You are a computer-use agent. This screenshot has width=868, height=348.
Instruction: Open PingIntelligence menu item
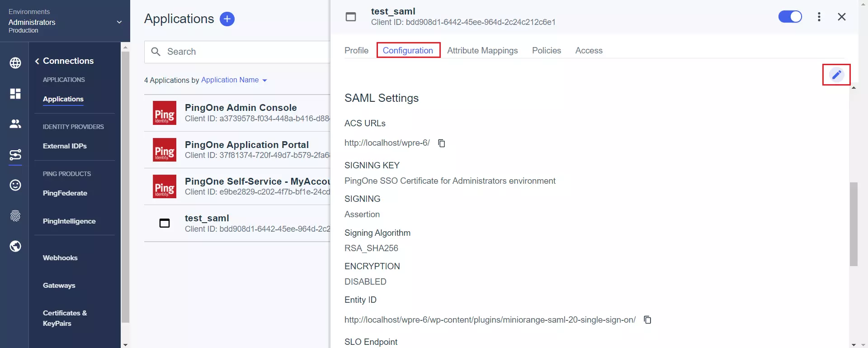69,221
